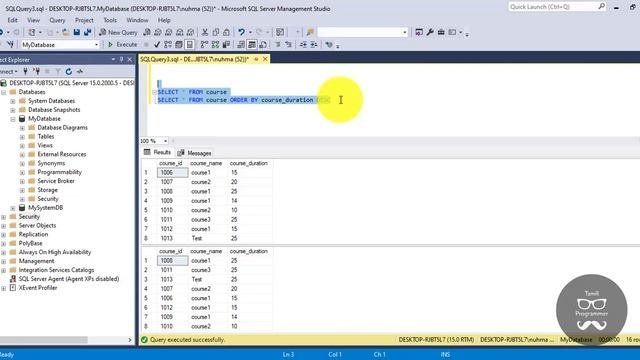Click the Database Engine Query icon
640x360 pixels.
coord(147,32)
